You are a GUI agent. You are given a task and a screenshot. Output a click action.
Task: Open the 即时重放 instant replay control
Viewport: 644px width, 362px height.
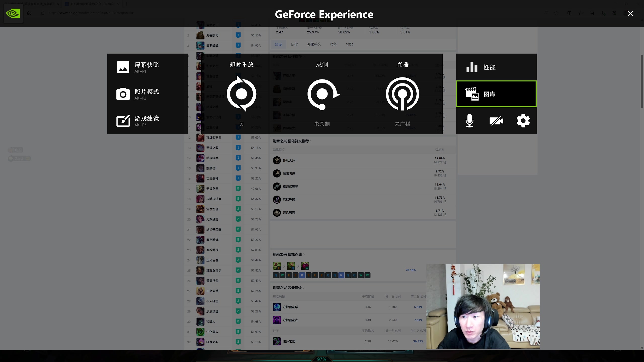(242, 94)
